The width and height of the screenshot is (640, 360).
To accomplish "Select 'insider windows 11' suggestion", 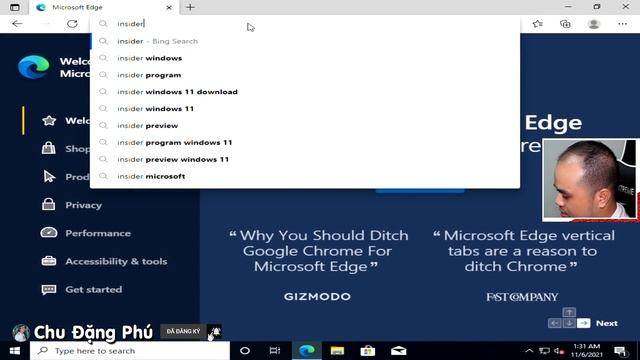I will (x=305, y=109).
